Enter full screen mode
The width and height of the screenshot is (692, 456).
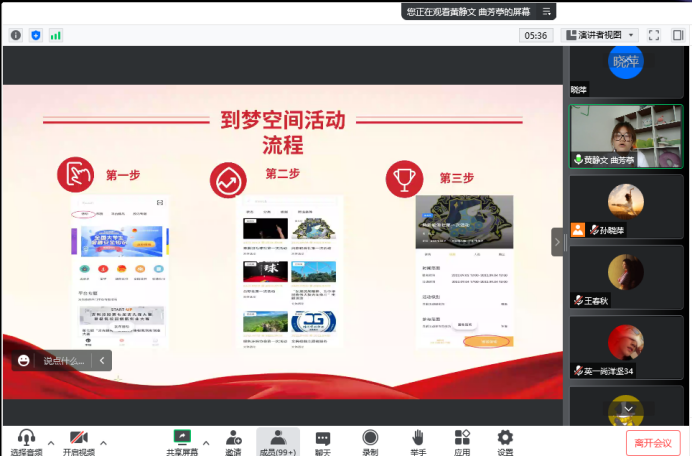[654, 35]
